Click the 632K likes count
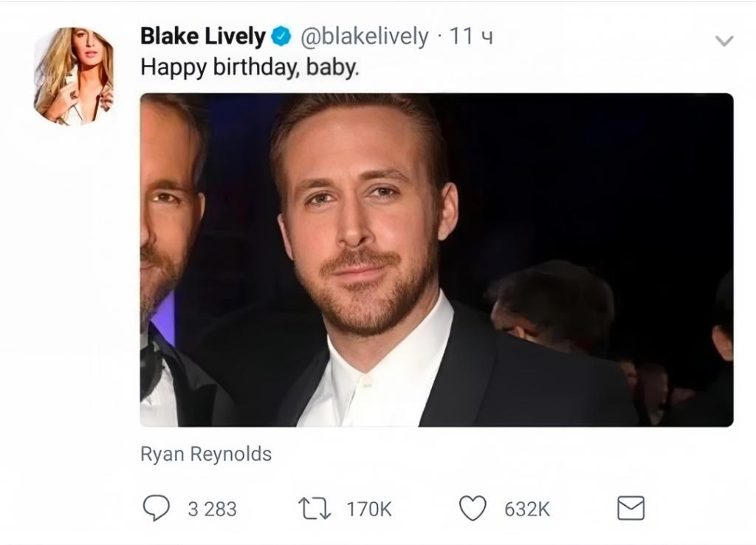Screen dimensions: 756x545 click(527, 509)
